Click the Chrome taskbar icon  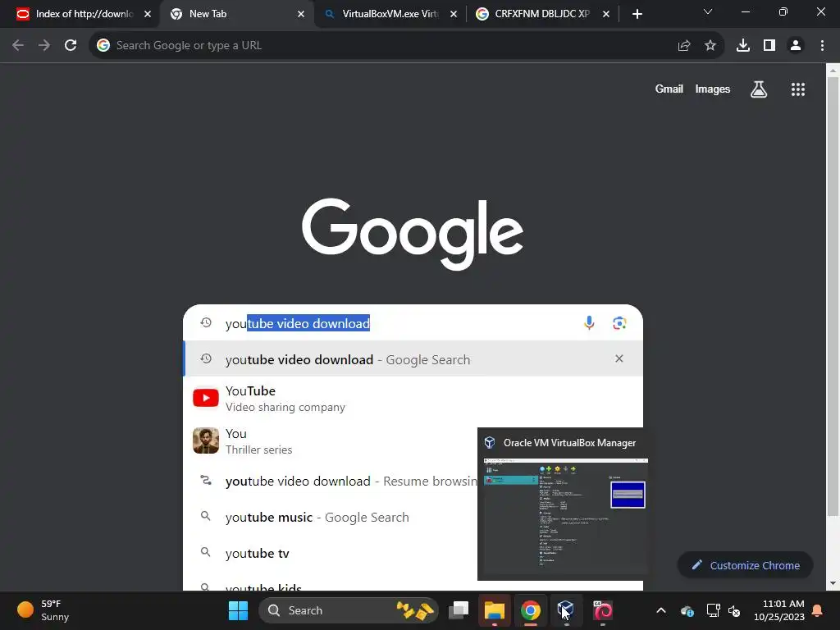coord(531,610)
